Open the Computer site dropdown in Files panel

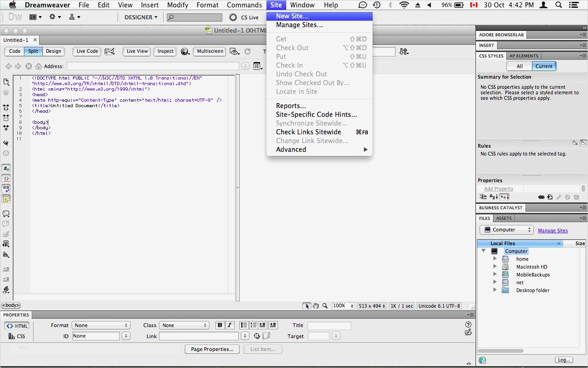(506, 230)
